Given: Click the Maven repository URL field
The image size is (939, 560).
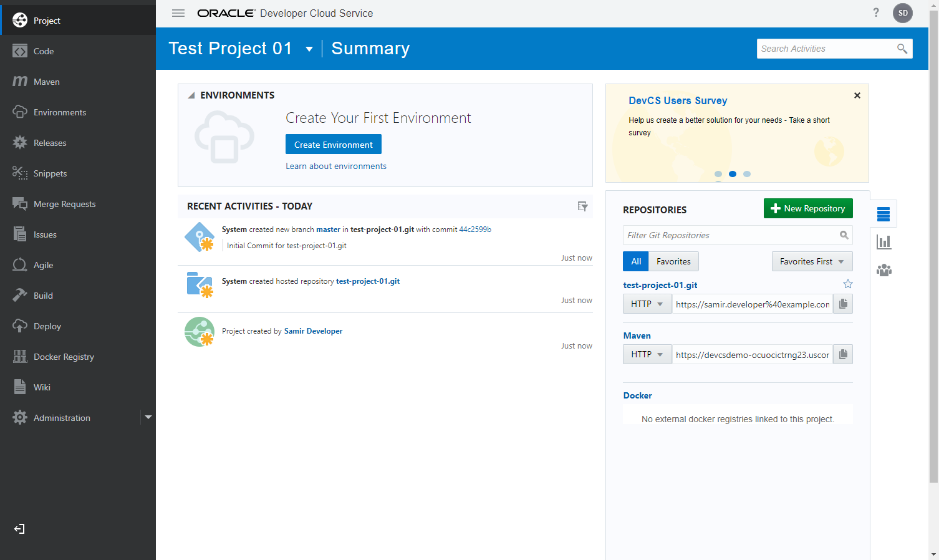Looking at the screenshot, I should tap(753, 354).
